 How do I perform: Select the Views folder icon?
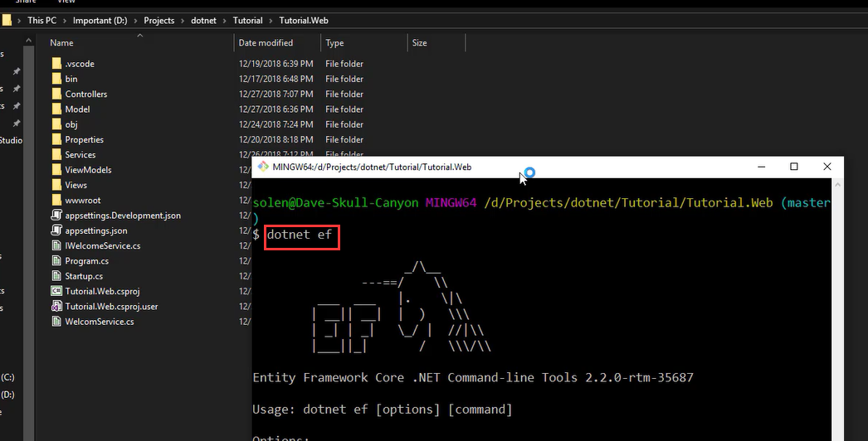(56, 185)
